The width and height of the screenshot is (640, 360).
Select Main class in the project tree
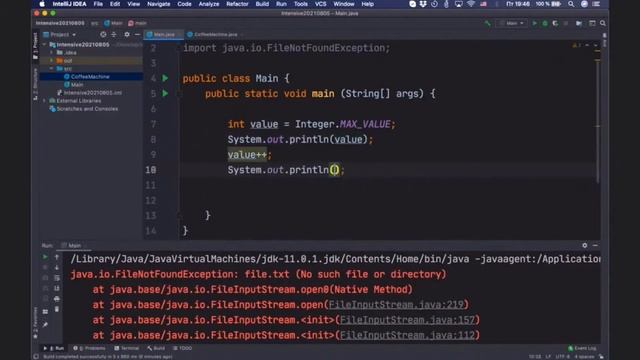coord(77,84)
